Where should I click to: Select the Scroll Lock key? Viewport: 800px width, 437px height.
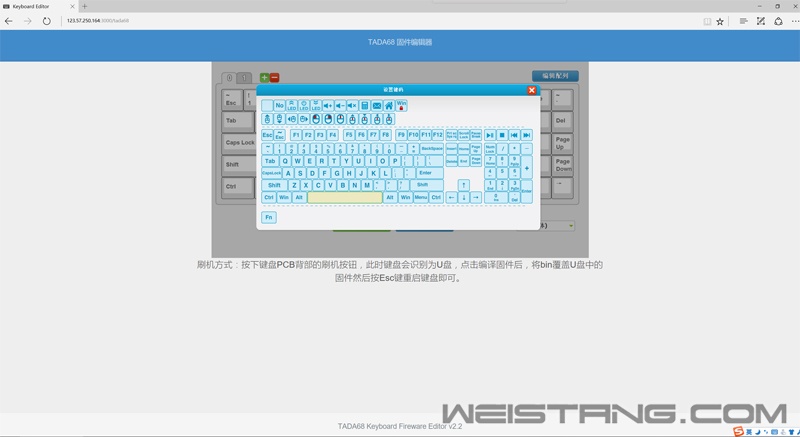tap(464, 135)
